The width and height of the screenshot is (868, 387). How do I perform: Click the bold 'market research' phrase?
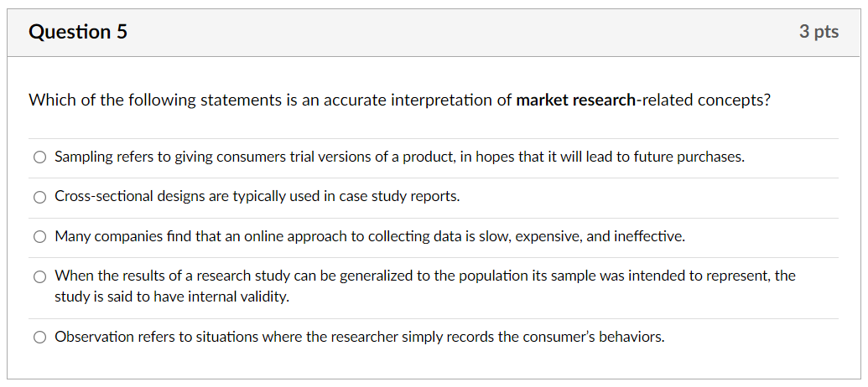(x=576, y=101)
